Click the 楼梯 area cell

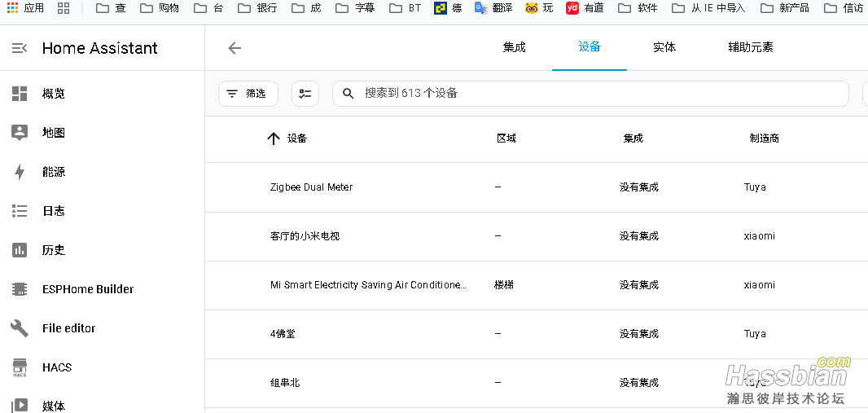tap(504, 285)
